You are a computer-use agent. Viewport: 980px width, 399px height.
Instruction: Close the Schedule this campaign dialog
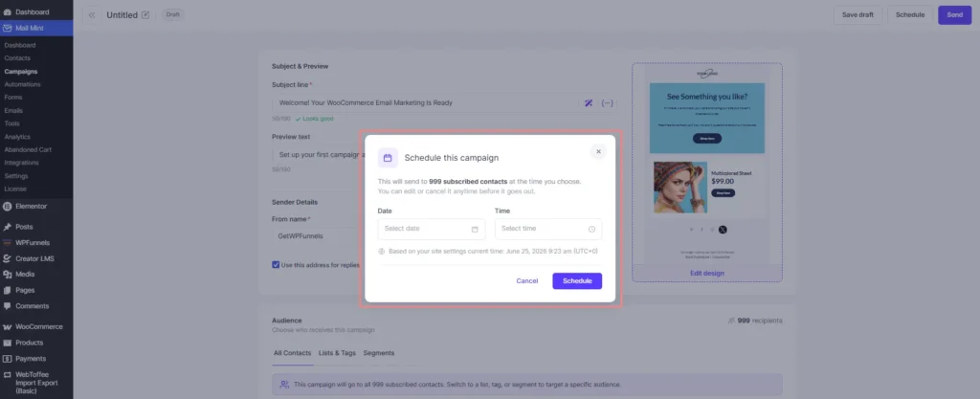pos(598,152)
